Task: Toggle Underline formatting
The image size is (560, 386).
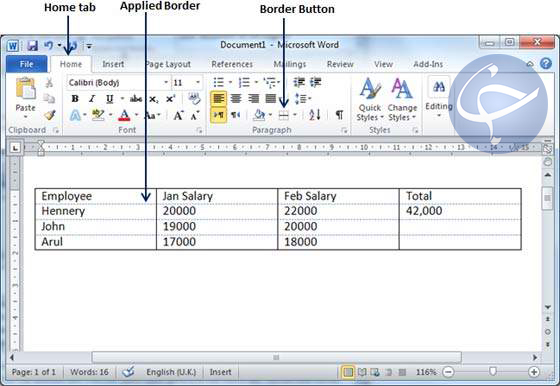Action: pos(110,99)
